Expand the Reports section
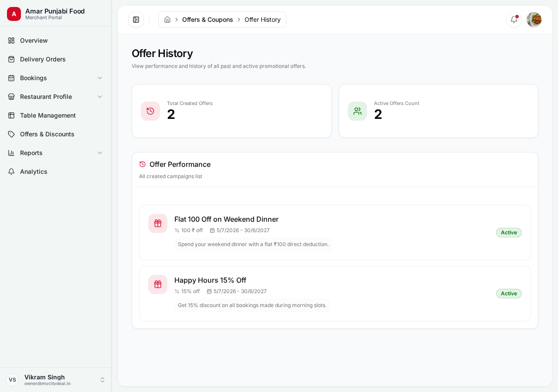Viewport: 558px width, 392px height. tap(56, 153)
